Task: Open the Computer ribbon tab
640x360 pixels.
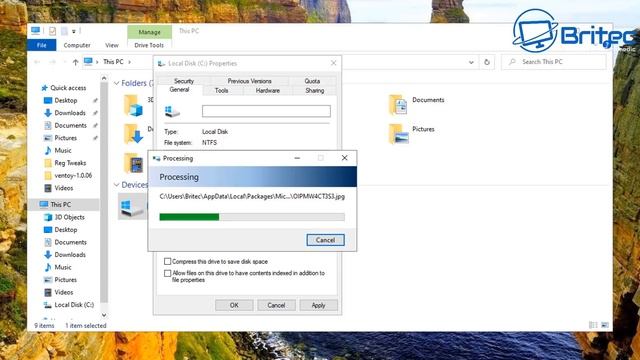Action: [77, 45]
